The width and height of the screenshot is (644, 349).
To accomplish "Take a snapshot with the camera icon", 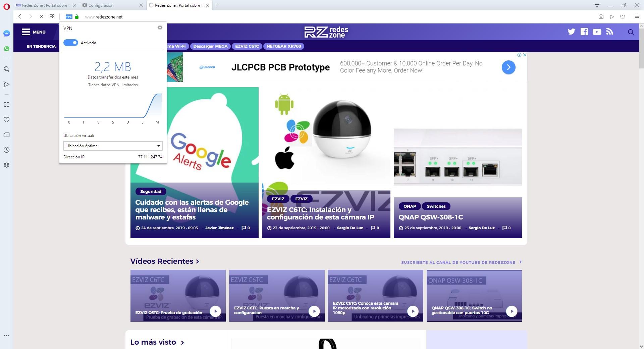I will (601, 17).
